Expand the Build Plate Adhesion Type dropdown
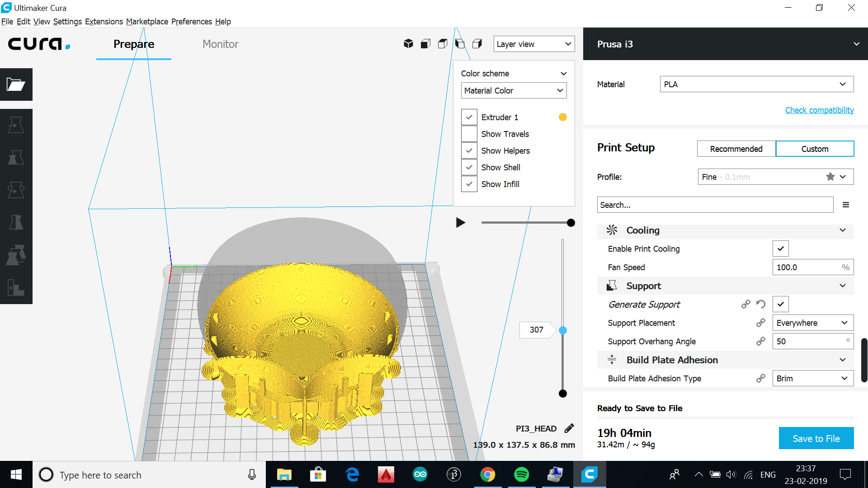This screenshot has width=868, height=488. (x=812, y=378)
